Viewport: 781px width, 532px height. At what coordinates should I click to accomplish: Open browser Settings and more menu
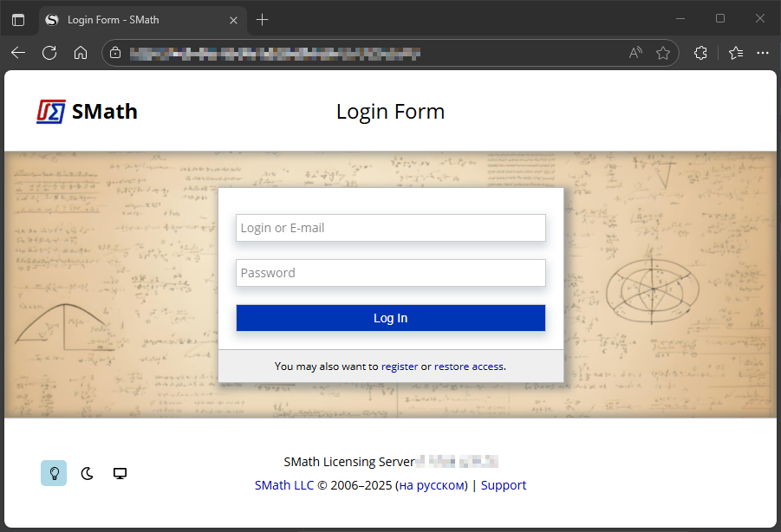tap(763, 53)
